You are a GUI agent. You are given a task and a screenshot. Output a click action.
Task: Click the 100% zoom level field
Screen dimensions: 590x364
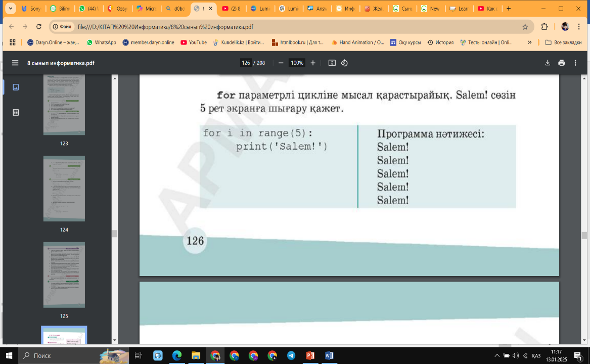pyautogui.click(x=297, y=63)
